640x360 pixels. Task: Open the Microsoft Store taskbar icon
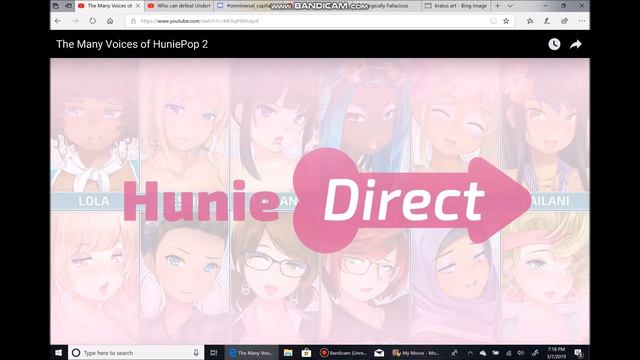coord(306,353)
